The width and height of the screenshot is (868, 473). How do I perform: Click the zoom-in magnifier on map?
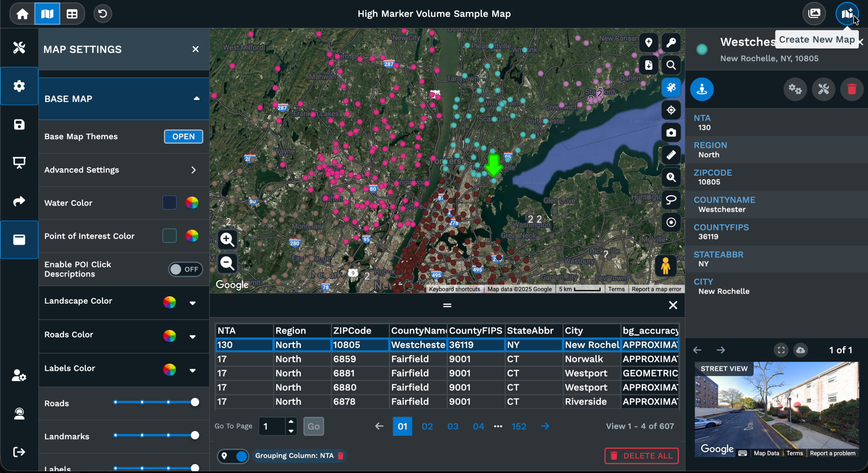(x=227, y=240)
